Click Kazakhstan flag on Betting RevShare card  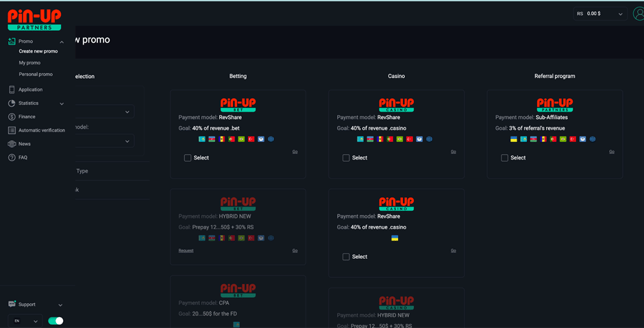(x=202, y=139)
